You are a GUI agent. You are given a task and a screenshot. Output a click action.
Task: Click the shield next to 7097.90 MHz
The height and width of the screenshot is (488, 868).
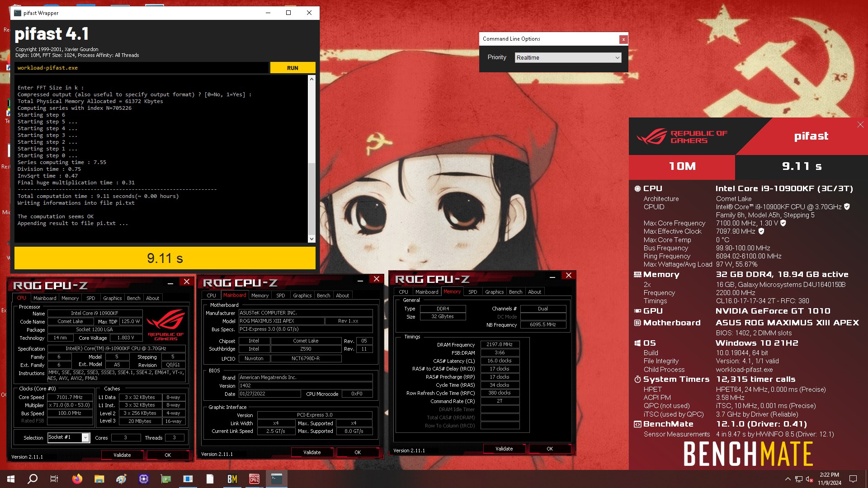761,231
